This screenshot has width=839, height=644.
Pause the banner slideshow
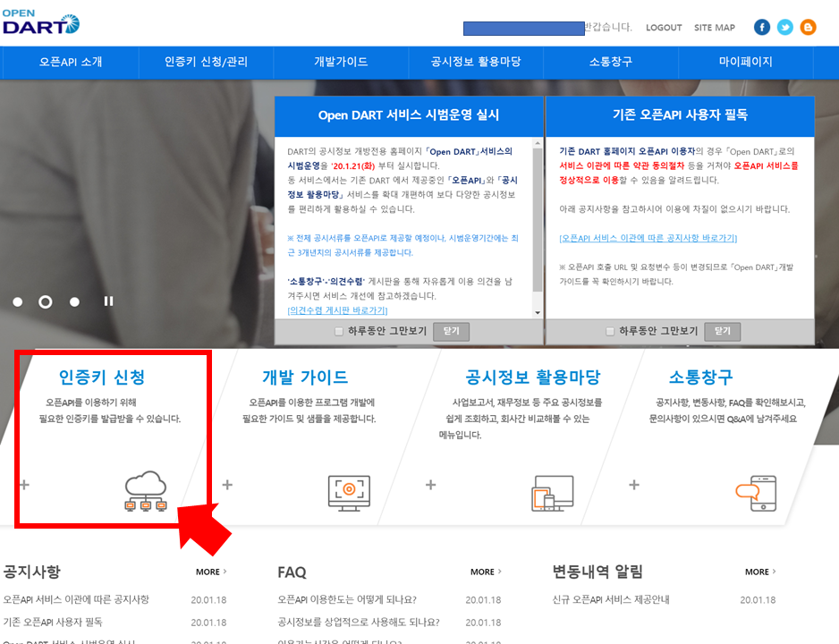108,301
